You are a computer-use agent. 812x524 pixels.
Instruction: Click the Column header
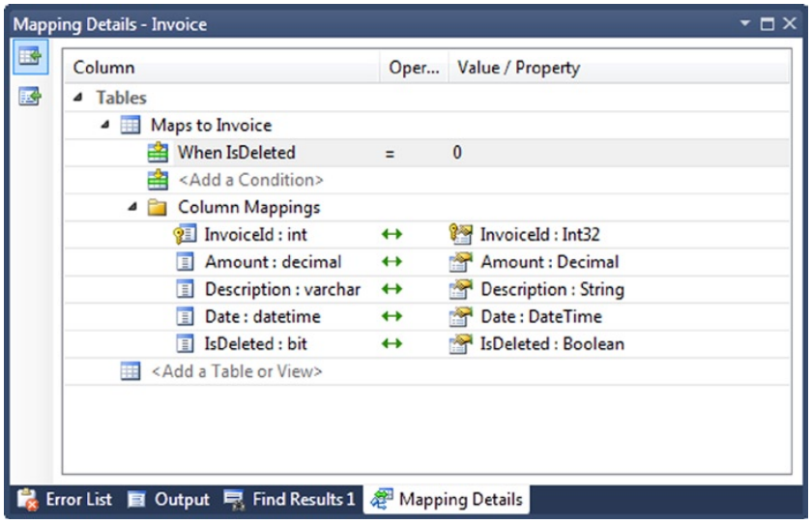click(x=222, y=68)
